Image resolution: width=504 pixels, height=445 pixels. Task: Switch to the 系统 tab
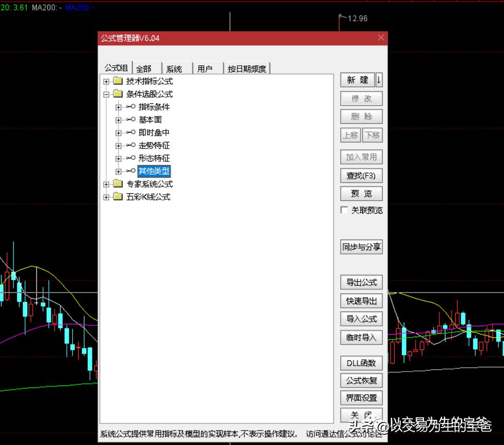[177, 69]
